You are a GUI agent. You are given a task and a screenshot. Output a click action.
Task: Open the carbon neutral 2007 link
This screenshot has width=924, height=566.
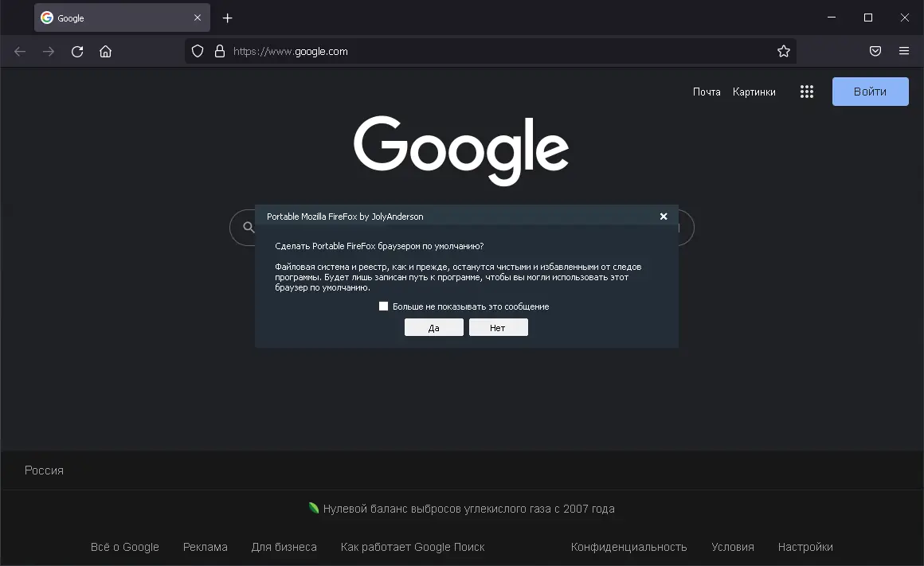pos(468,508)
